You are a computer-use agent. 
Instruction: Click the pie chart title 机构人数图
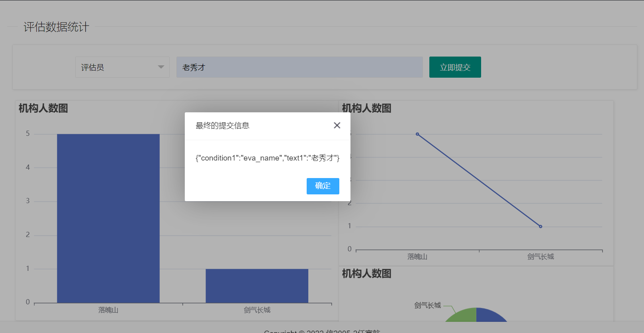(367, 274)
